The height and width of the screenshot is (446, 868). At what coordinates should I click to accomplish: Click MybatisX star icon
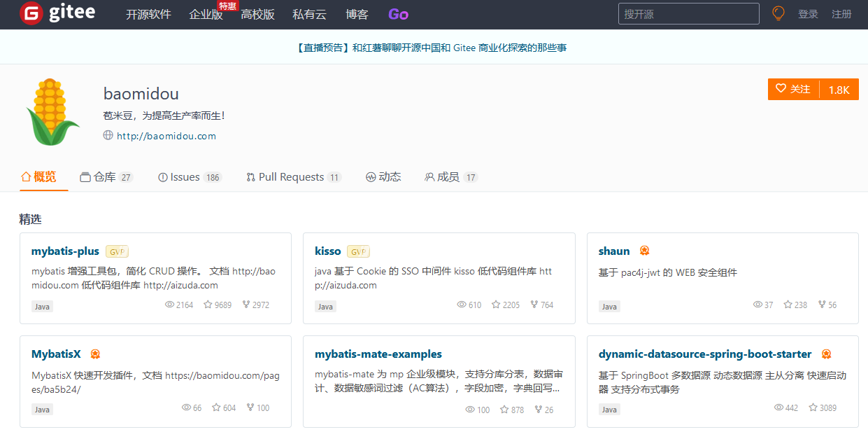pyautogui.click(x=216, y=407)
